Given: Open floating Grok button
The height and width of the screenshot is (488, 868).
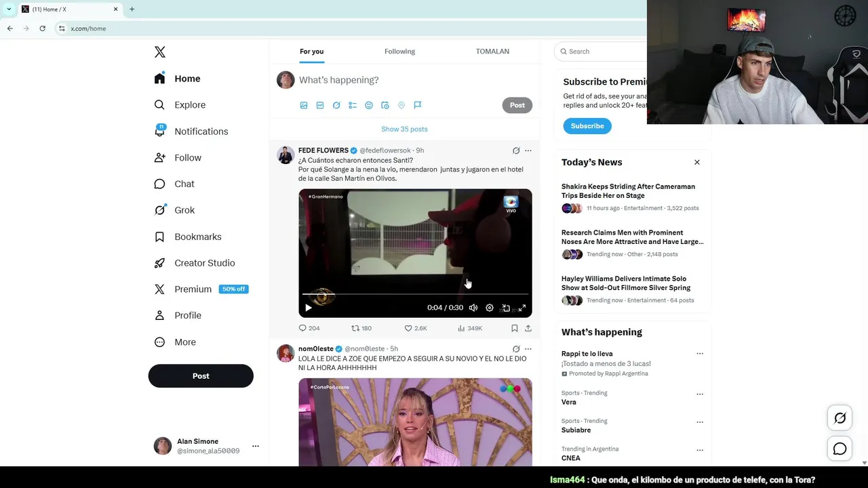Looking at the screenshot, I should (x=840, y=418).
